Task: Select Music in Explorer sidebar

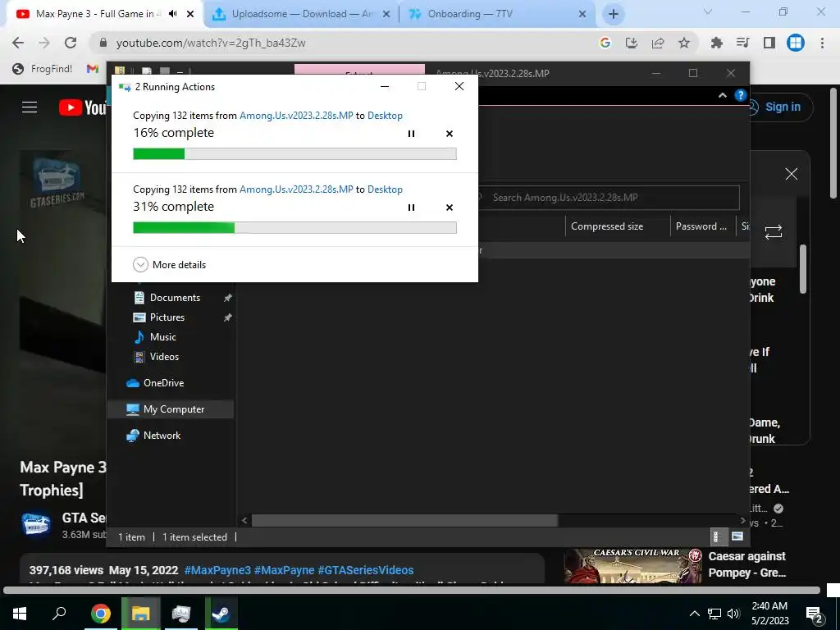Action: pyautogui.click(x=163, y=337)
